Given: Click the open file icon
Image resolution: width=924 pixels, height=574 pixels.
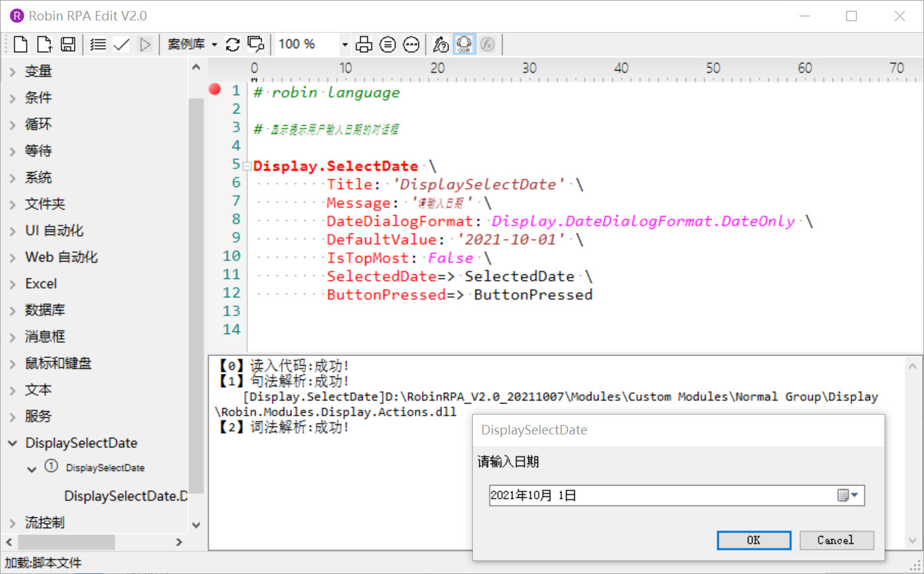Looking at the screenshot, I should (44, 45).
